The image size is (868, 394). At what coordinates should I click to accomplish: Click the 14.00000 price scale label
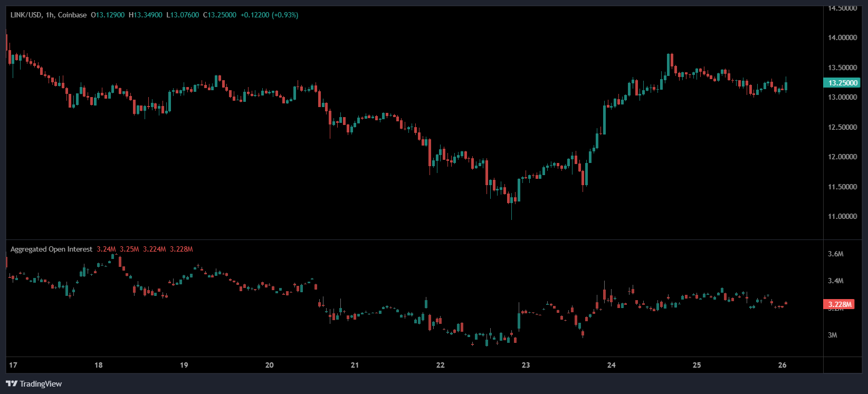842,37
